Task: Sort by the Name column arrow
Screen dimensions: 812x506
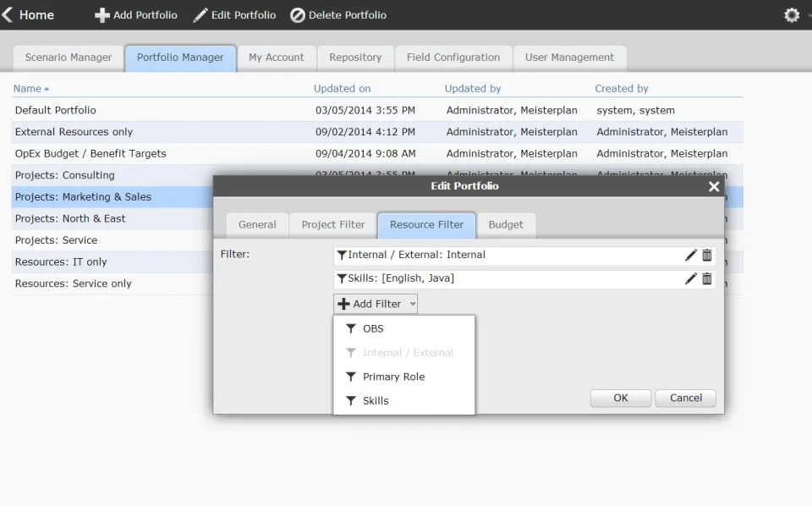Action: (47, 89)
